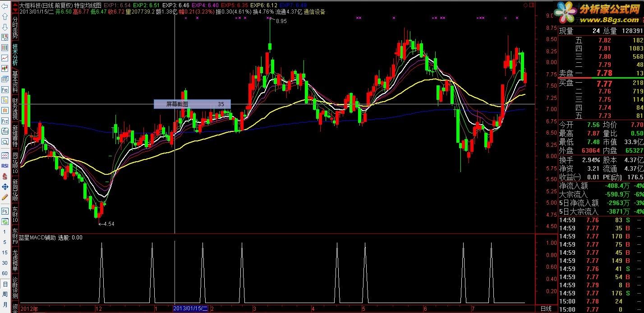Go back with the left arrow icon
The width and height of the screenshot is (644, 313).
[x=5, y=6]
